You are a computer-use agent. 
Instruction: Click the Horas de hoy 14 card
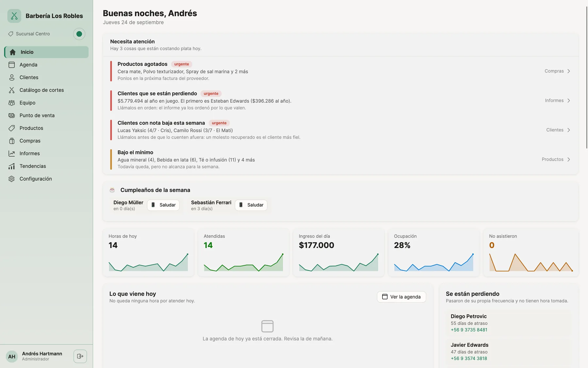[x=148, y=253]
